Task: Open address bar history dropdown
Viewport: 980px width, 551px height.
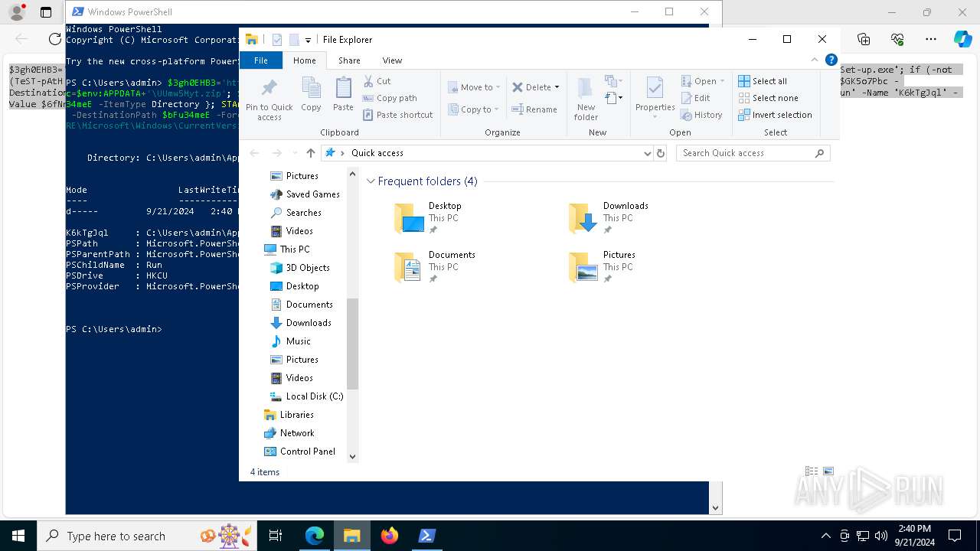Action: coord(647,153)
